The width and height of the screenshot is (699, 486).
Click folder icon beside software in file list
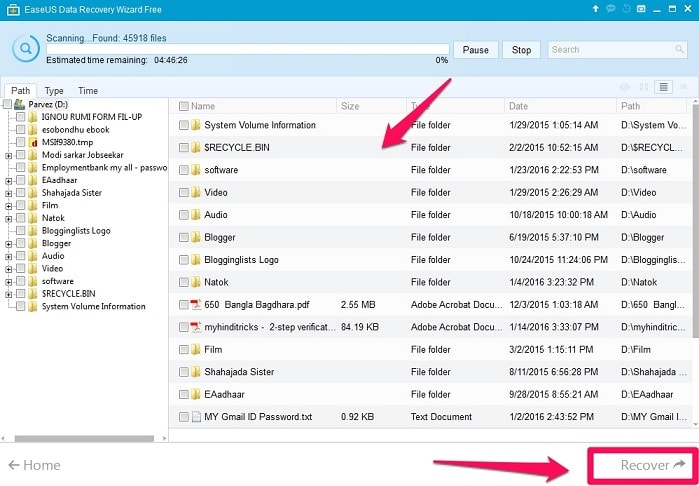coord(196,170)
